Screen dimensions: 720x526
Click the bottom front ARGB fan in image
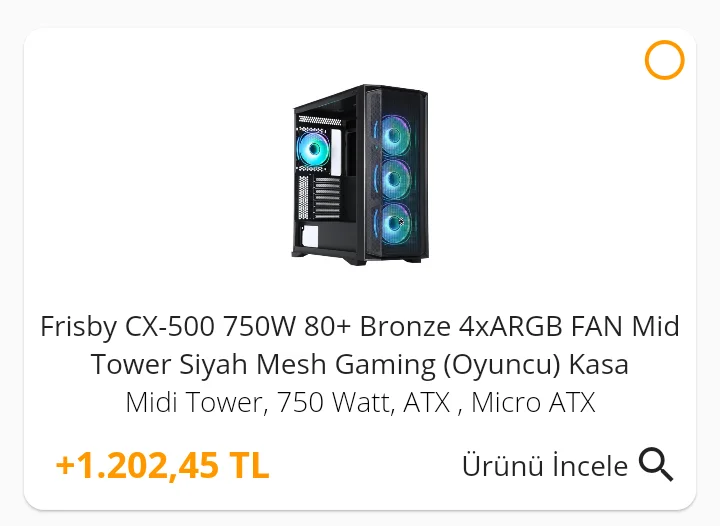pyautogui.click(x=395, y=222)
